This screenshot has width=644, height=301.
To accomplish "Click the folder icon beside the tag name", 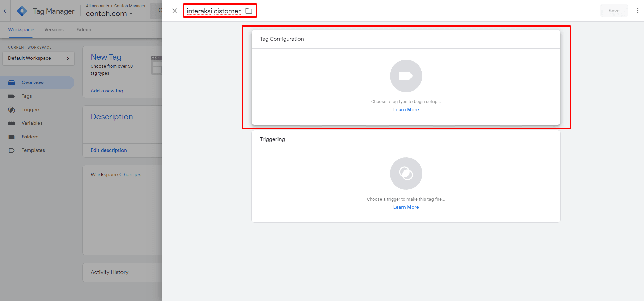I will pyautogui.click(x=249, y=11).
